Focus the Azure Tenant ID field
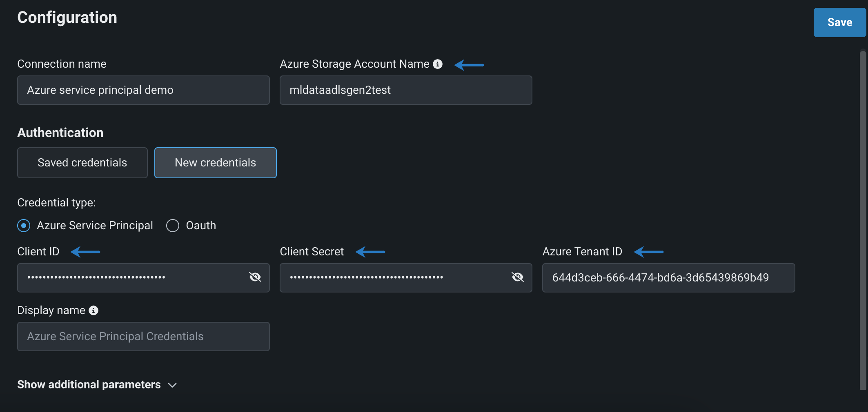Image resolution: width=868 pixels, height=412 pixels. click(668, 278)
